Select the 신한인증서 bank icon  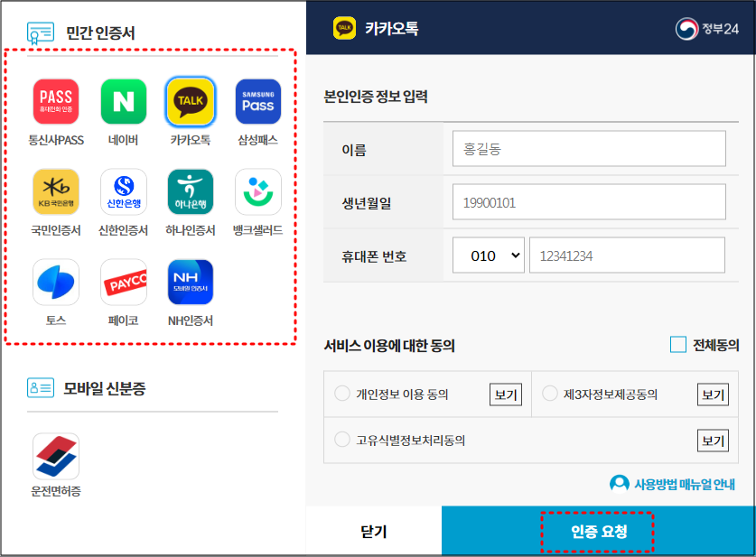[124, 191]
